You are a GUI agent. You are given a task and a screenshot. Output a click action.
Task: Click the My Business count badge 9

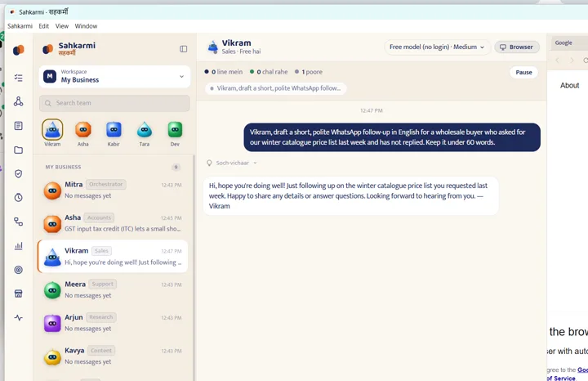(x=176, y=167)
